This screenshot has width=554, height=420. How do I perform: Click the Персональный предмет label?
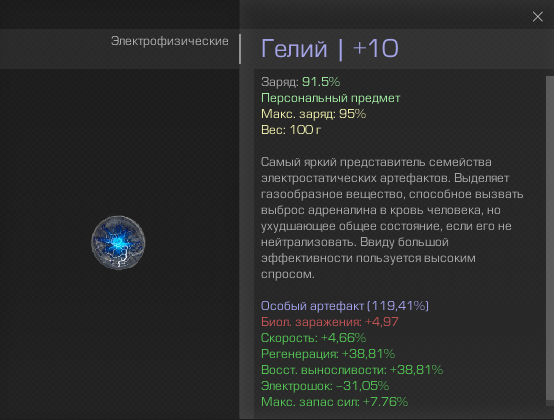[x=330, y=98]
